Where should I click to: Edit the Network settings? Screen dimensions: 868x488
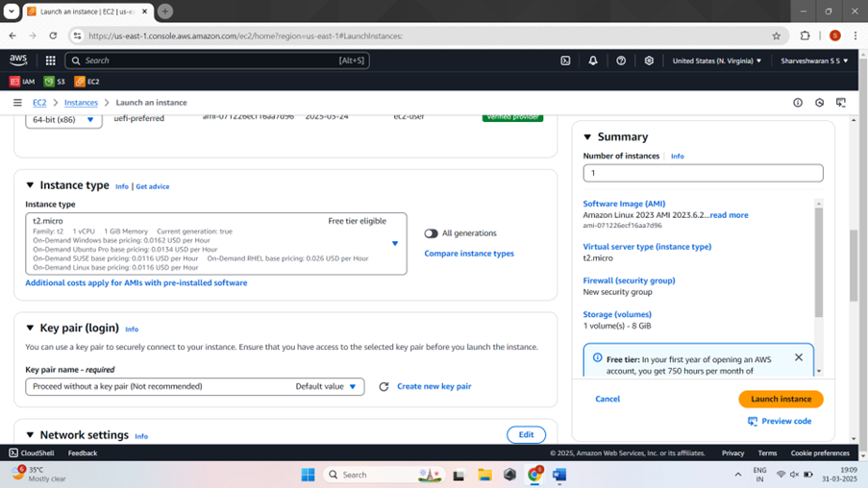click(x=526, y=435)
